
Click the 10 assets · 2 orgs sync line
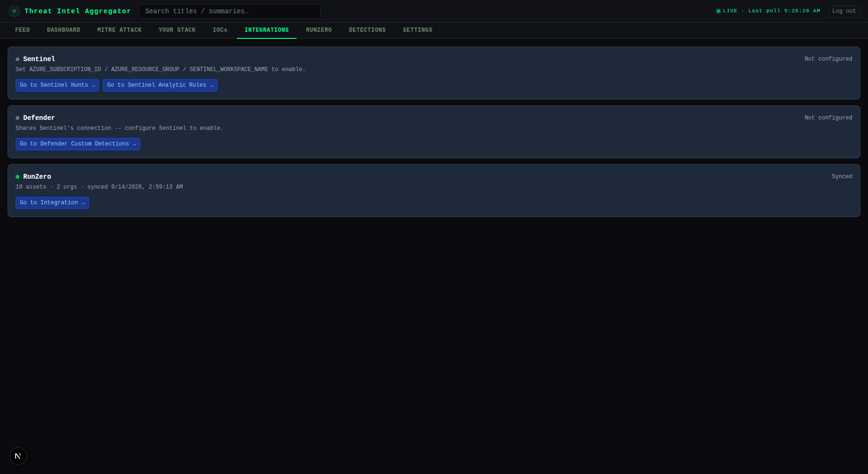click(99, 187)
